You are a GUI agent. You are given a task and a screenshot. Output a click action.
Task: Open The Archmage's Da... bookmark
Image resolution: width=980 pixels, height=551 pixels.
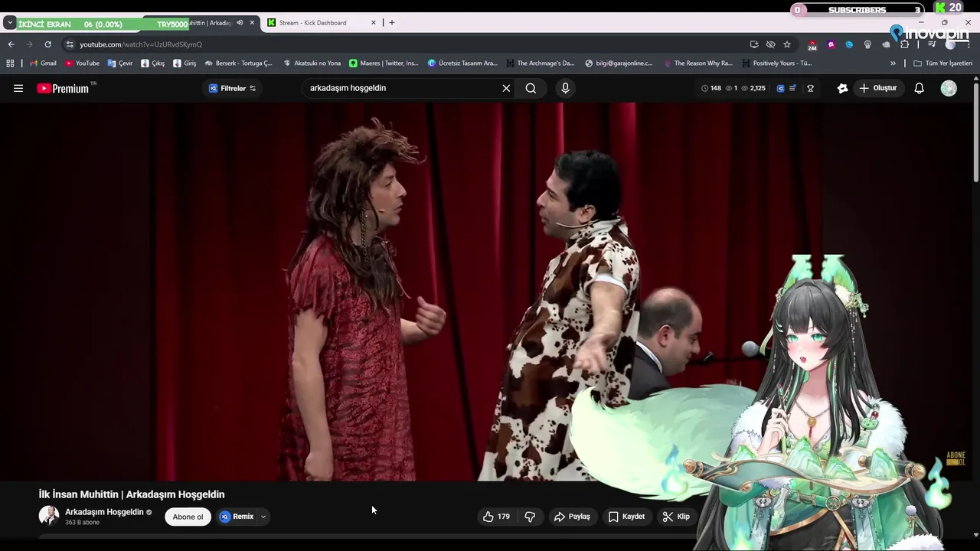click(x=541, y=64)
